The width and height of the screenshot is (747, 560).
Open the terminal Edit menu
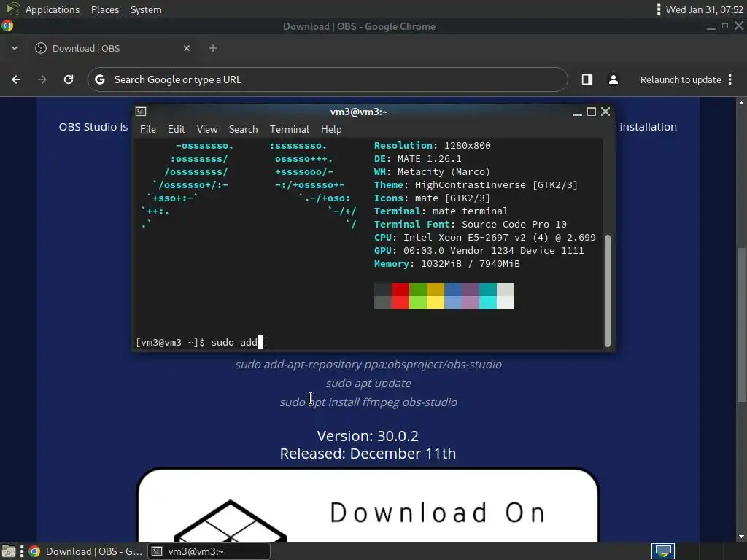point(177,129)
